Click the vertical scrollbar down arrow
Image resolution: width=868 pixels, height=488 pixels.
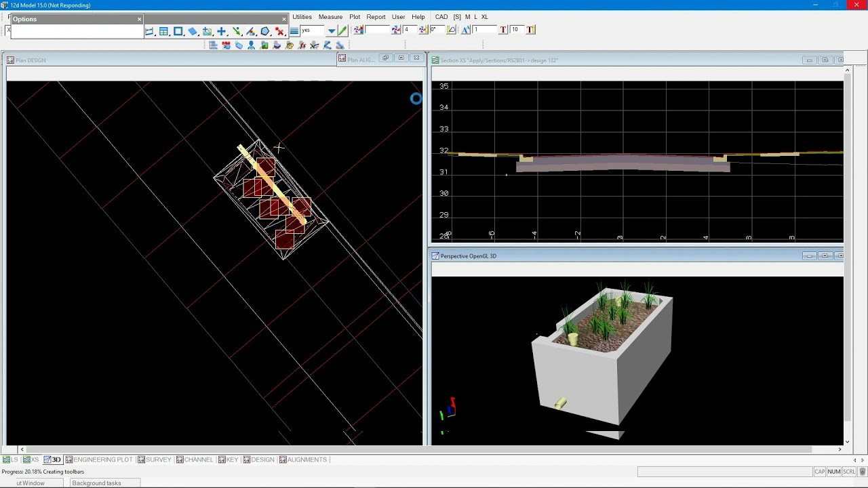[x=847, y=442]
